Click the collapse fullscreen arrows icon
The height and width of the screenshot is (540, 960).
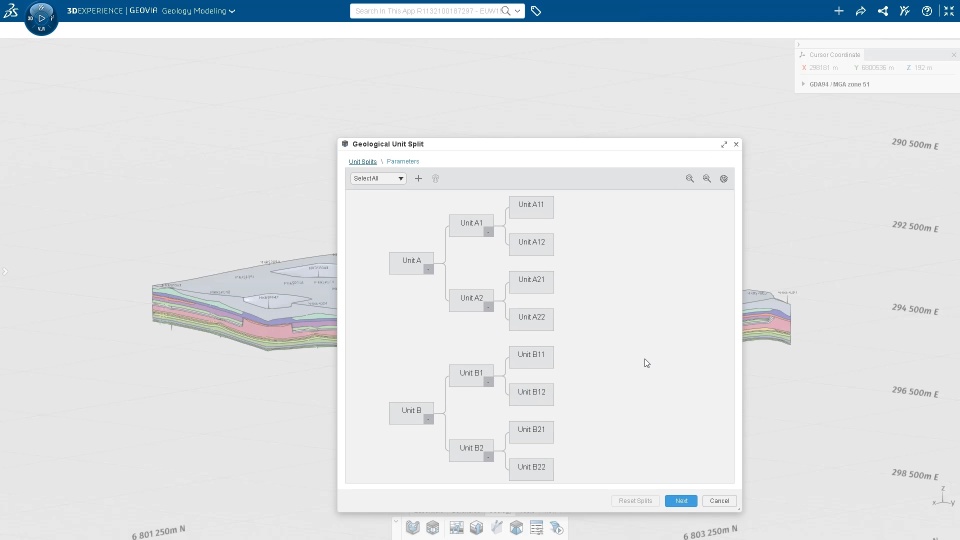pyautogui.click(x=949, y=11)
